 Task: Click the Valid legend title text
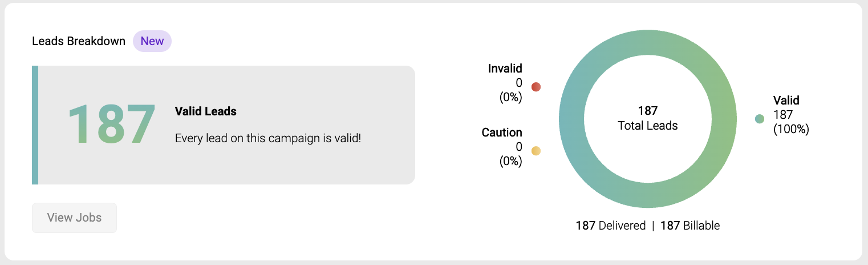coord(786,101)
